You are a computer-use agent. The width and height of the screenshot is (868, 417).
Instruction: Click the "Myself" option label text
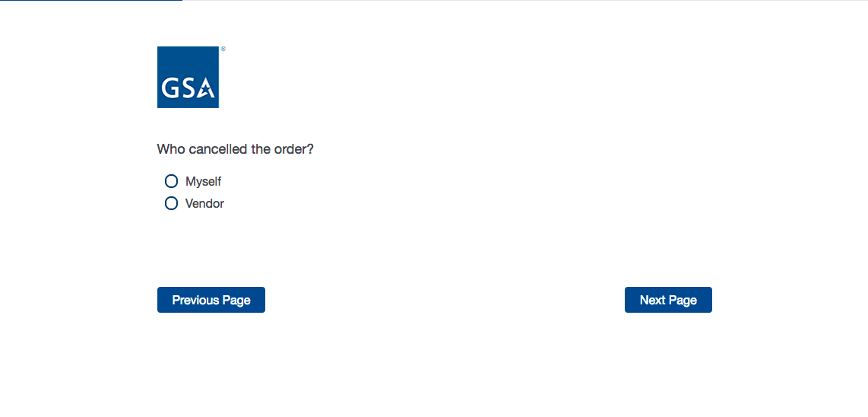[x=204, y=181]
